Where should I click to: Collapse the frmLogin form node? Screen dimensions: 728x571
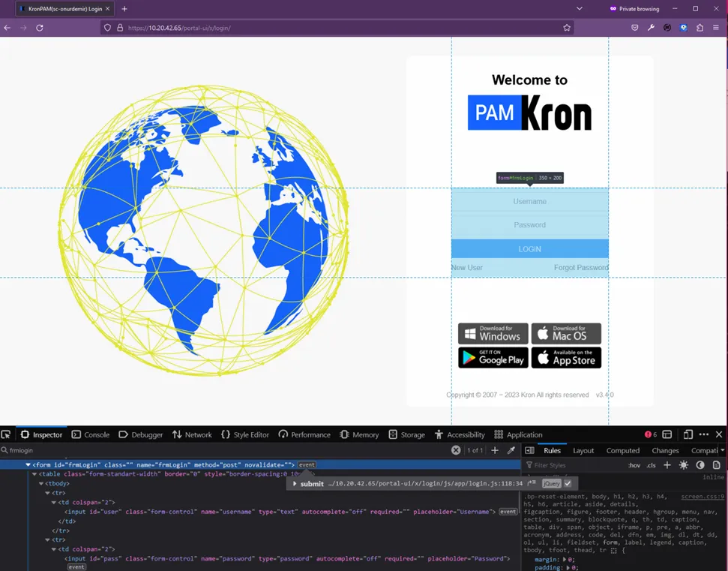[28, 464]
